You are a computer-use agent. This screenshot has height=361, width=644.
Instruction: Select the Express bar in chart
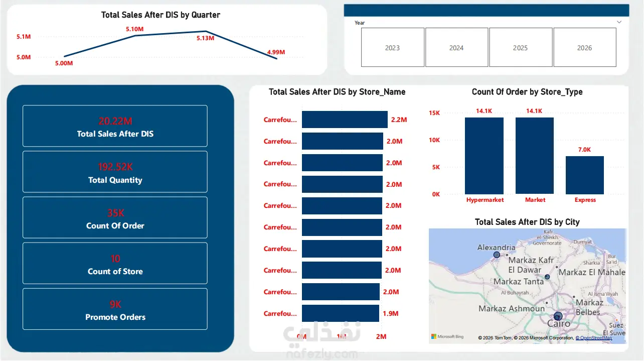click(585, 175)
